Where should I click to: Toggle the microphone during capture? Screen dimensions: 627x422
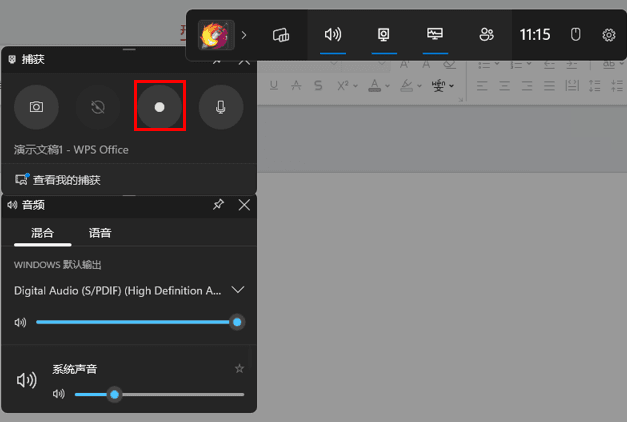tap(220, 107)
